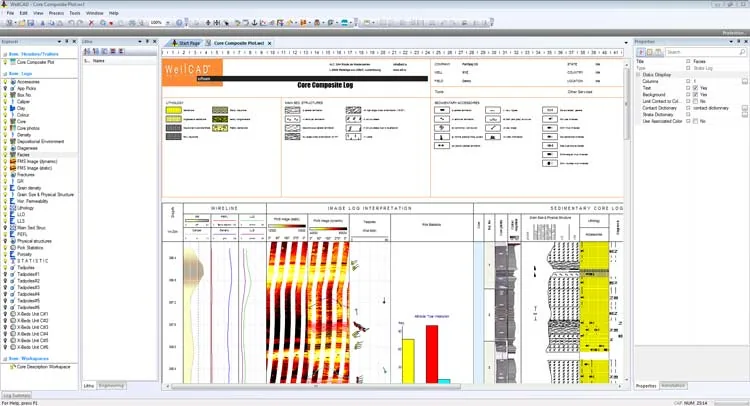Screen dimensions: 750x406
Task: Click the yellow sandstone swatch in legend
Action: (173, 110)
